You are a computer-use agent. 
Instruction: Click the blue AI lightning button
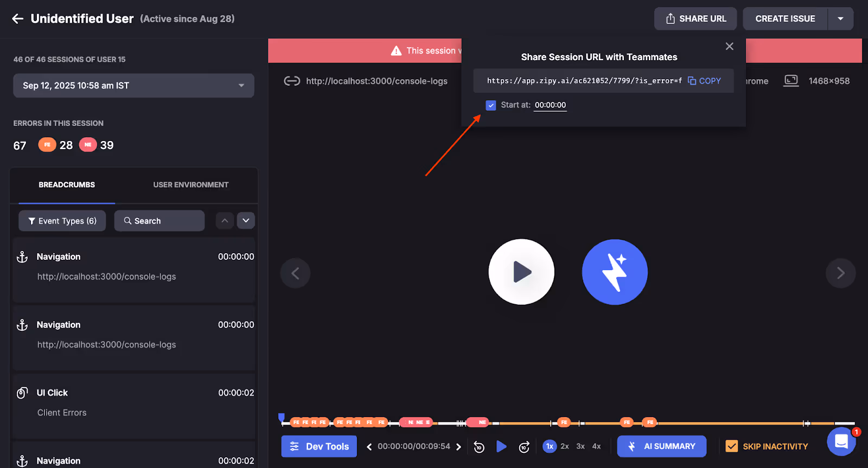[615, 272]
